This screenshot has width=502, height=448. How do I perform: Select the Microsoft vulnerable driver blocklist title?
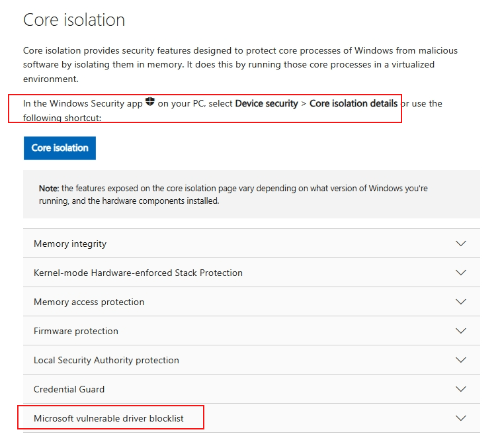[108, 418]
